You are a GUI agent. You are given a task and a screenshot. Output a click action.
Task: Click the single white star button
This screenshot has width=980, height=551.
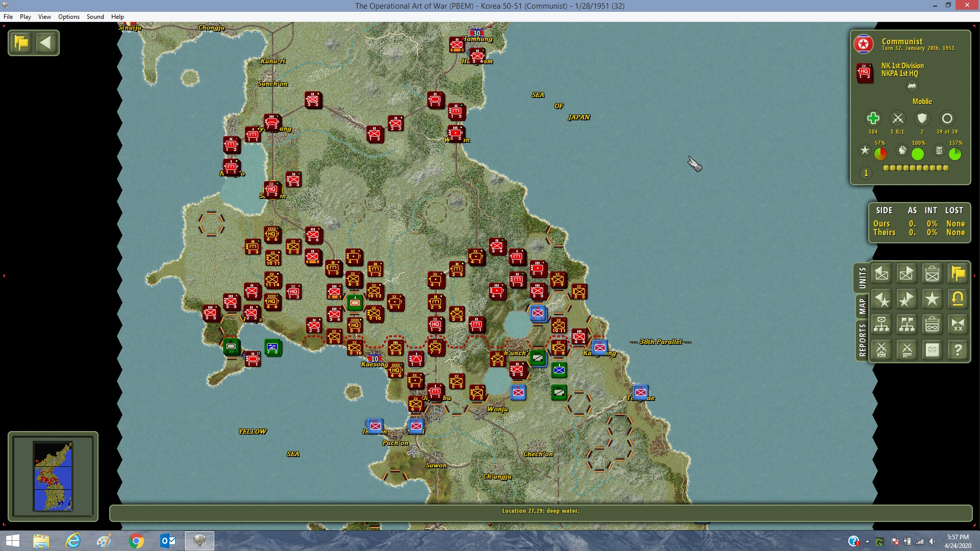coord(932,299)
